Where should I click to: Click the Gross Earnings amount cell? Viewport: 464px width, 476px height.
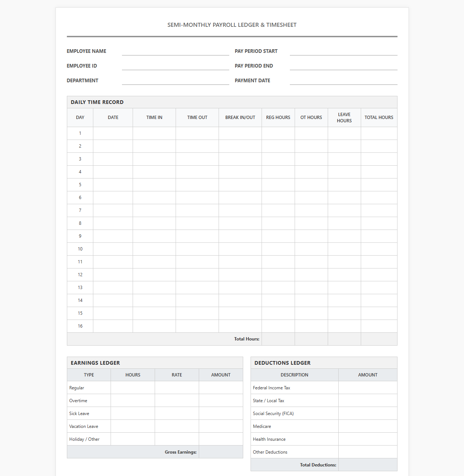[221, 452]
